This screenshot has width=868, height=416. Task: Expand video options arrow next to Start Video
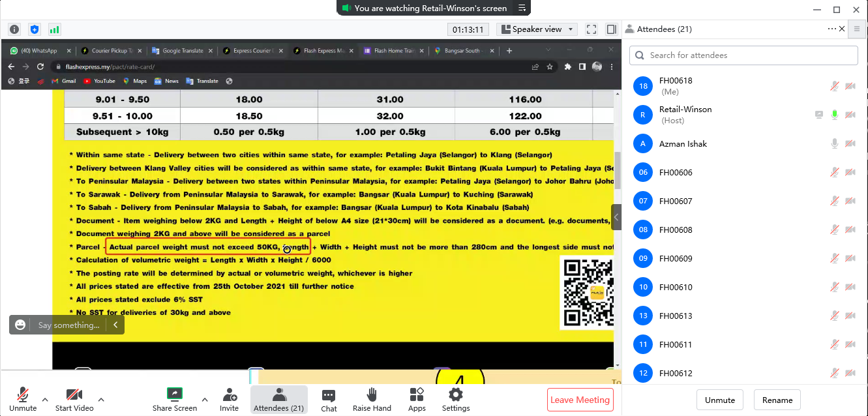pyautogui.click(x=101, y=399)
